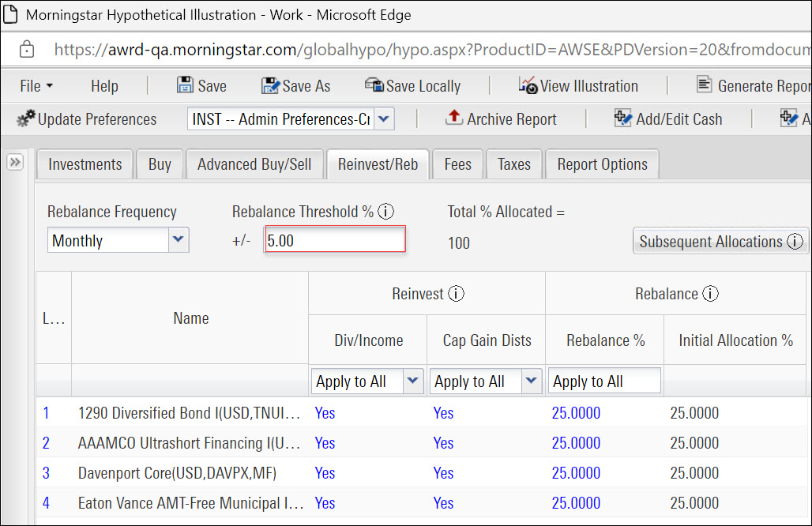Click the View Illustration button
This screenshot has height=526, width=812.
click(578, 85)
